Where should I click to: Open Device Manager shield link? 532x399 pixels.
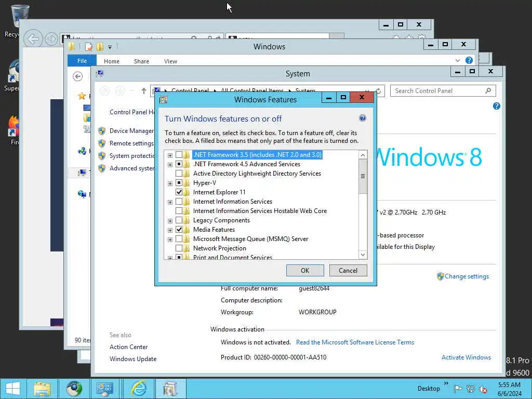(x=131, y=131)
